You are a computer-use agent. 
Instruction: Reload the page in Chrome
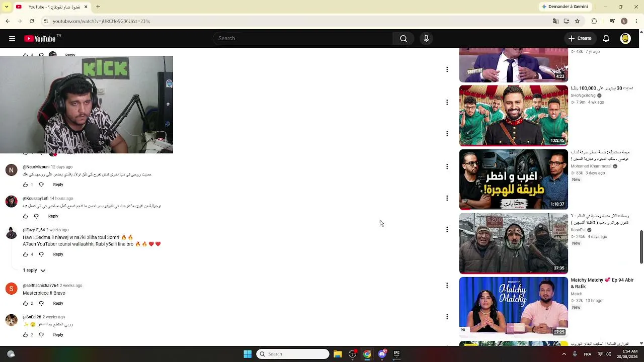(x=32, y=21)
